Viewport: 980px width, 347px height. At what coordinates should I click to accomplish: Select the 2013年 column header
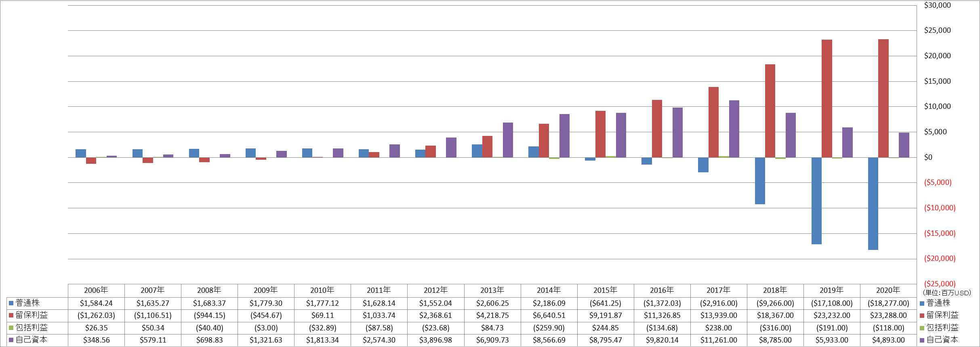492,290
